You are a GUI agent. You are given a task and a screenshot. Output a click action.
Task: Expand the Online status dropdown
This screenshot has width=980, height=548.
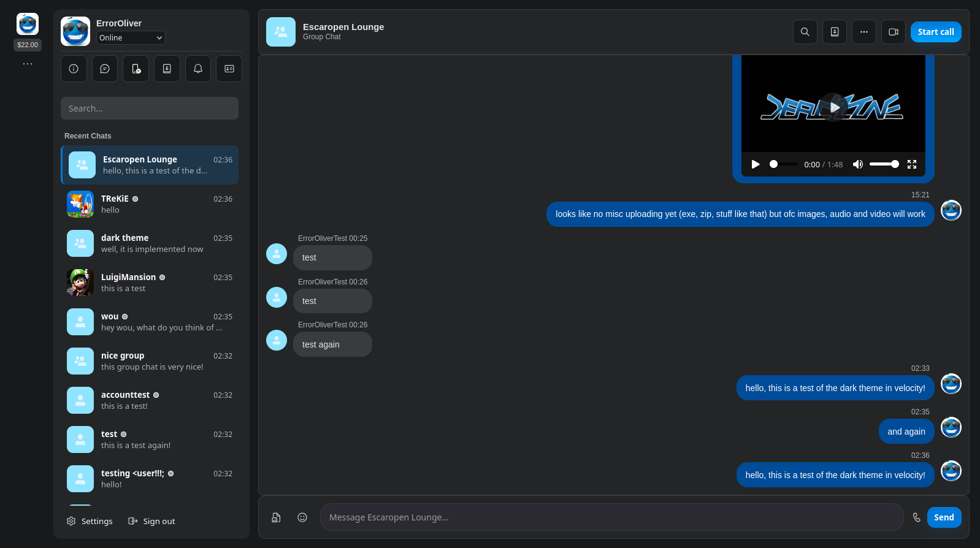[x=131, y=38]
